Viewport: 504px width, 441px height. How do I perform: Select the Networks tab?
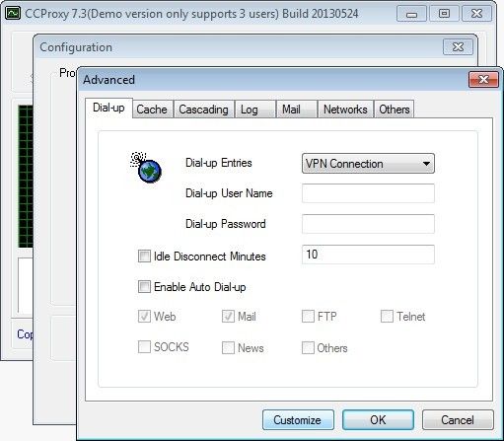click(x=345, y=110)
